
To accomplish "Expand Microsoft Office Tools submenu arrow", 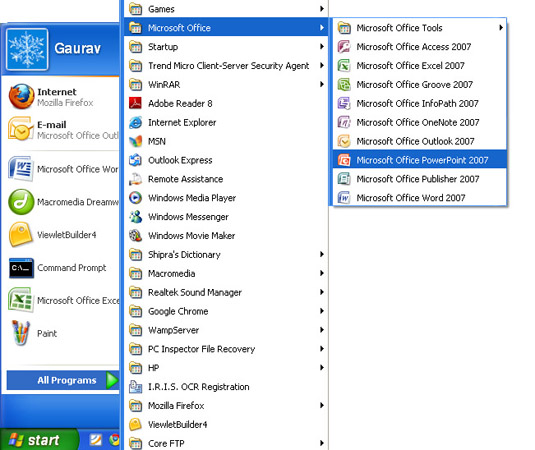I will tap(501, 28).
